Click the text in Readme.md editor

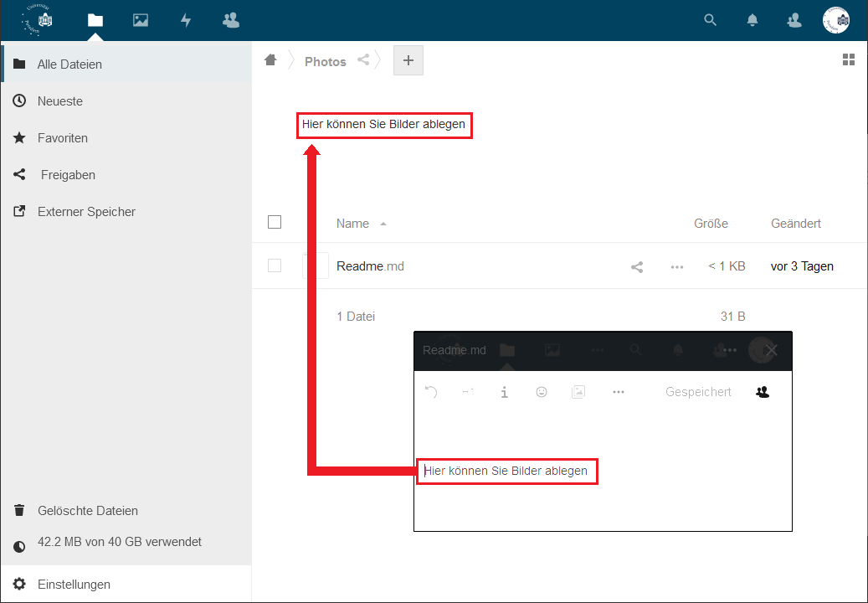point(506,472)
